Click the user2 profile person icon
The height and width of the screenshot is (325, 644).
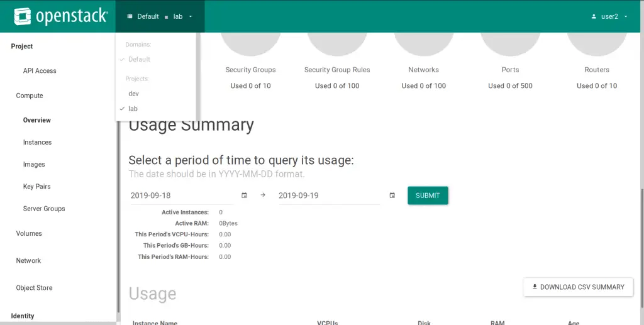click(x=594, y=16)
